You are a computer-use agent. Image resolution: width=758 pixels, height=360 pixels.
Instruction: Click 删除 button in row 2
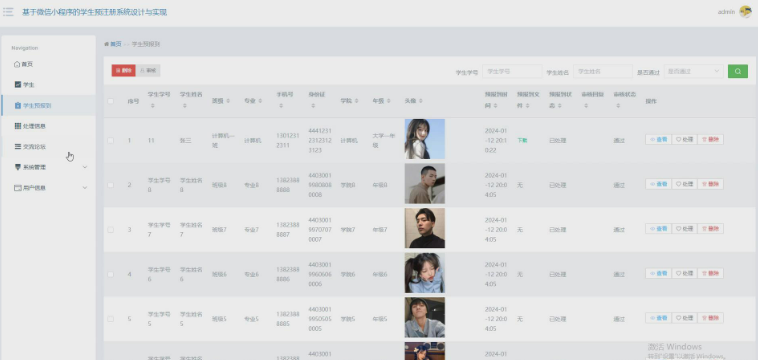[711, 184]
